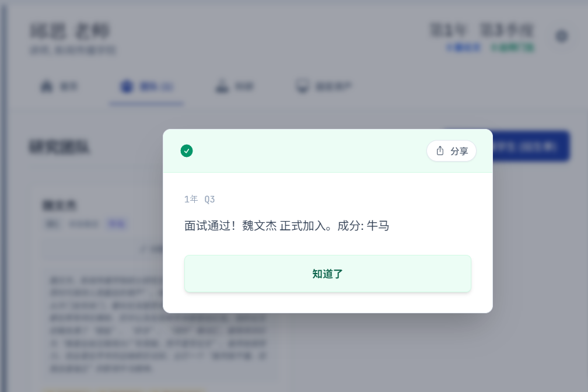The width and height of the screenshot is (588, 392).
Task: Click the 研究团队 section heading
Action: pos(60,148)
